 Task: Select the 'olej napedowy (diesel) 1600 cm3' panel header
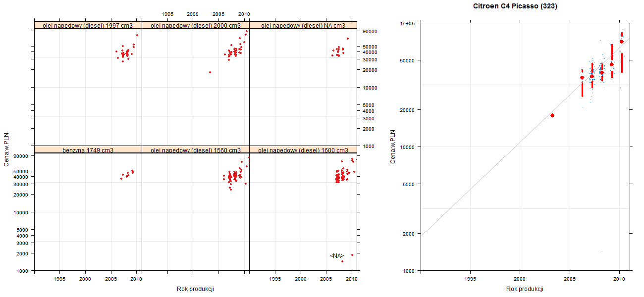pyautogui.click(x=303, y=150)
